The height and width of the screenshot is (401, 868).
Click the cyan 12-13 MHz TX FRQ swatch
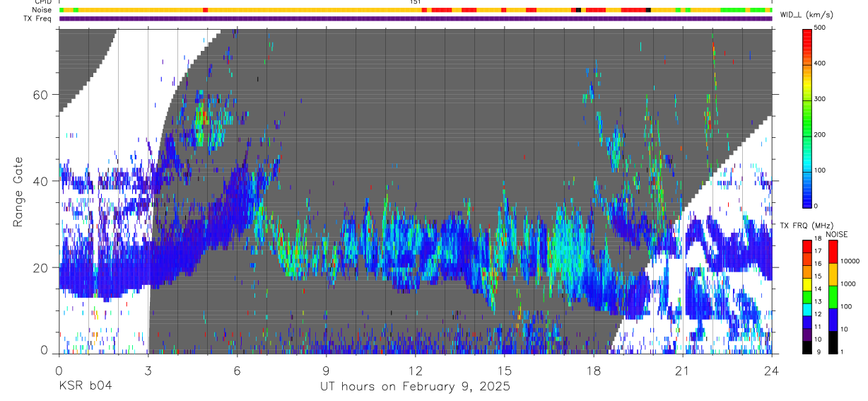807,310
